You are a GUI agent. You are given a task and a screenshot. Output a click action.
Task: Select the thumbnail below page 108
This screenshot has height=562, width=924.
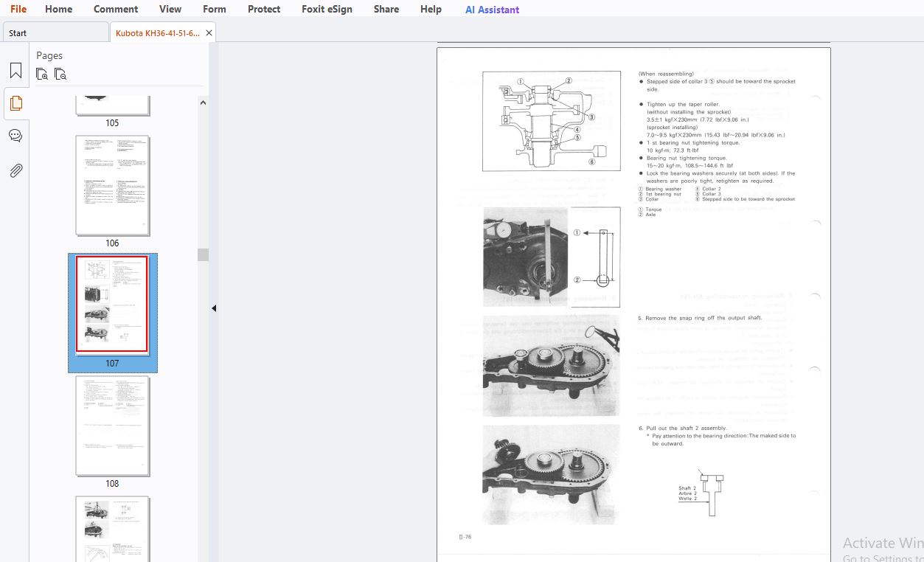point(113,529)
